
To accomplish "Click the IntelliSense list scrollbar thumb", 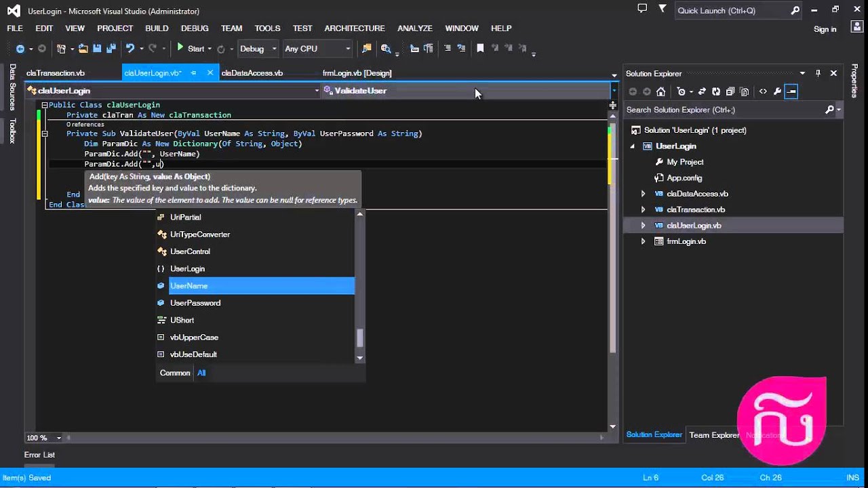I will click(360, 337).
